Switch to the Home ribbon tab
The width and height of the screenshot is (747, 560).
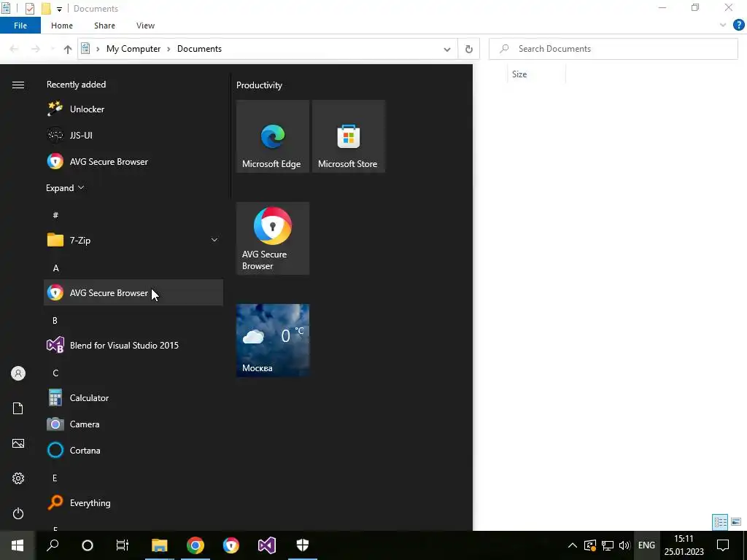(62, 26)
